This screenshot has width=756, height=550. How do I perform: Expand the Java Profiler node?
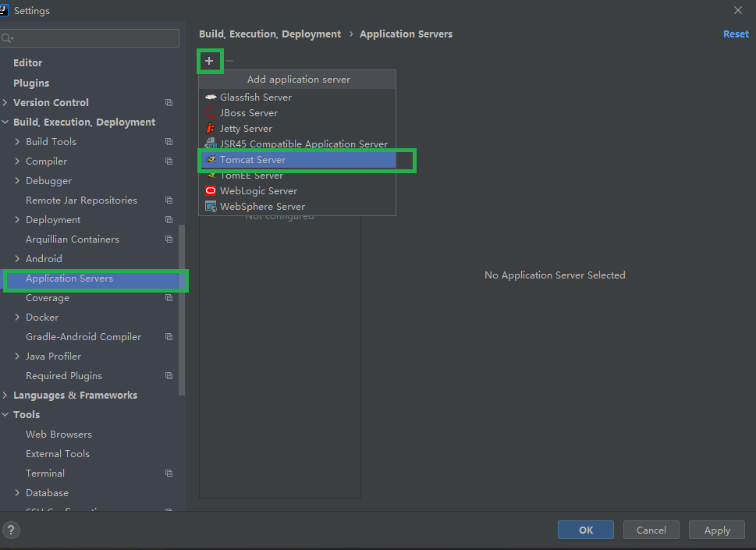(17, 357)
